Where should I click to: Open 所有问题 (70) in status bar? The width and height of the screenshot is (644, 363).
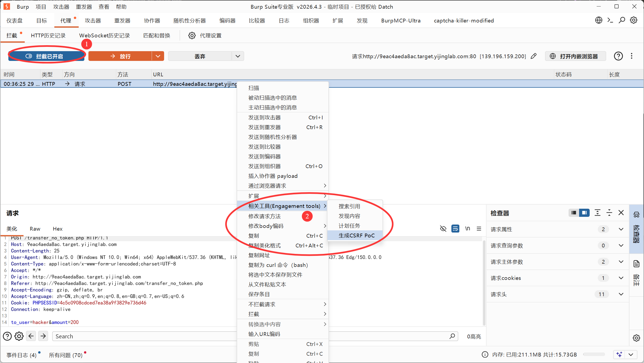pyautogui.click(x=66, y=355)
